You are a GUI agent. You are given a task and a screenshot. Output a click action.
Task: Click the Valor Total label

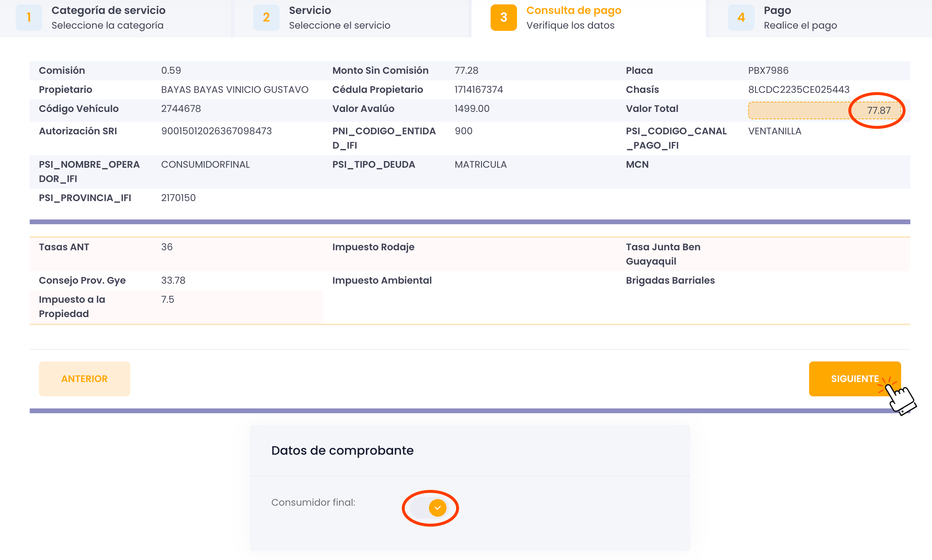[652, 109]
